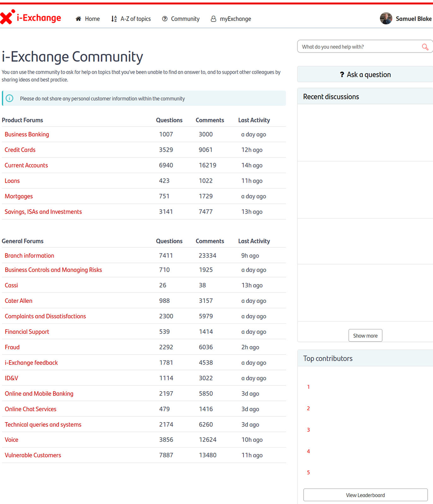Click the Top contributors panel heading

pos(328,359)
